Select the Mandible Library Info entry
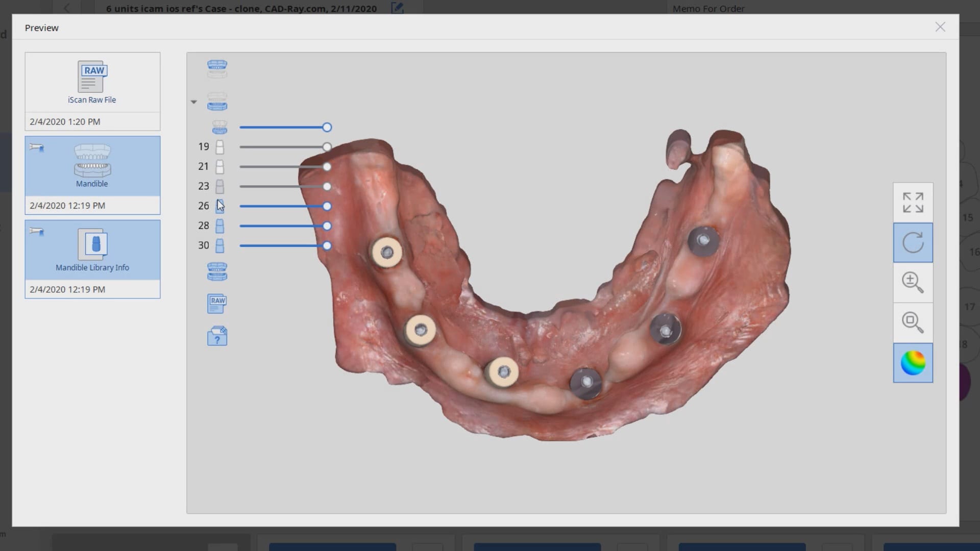980x551 pixels. point(92,250)
